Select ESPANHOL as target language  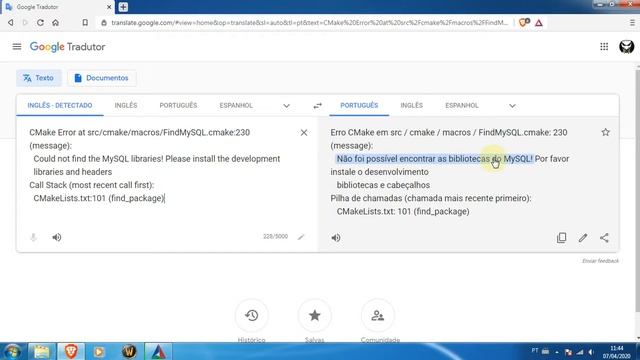click(x=462, y=105)
